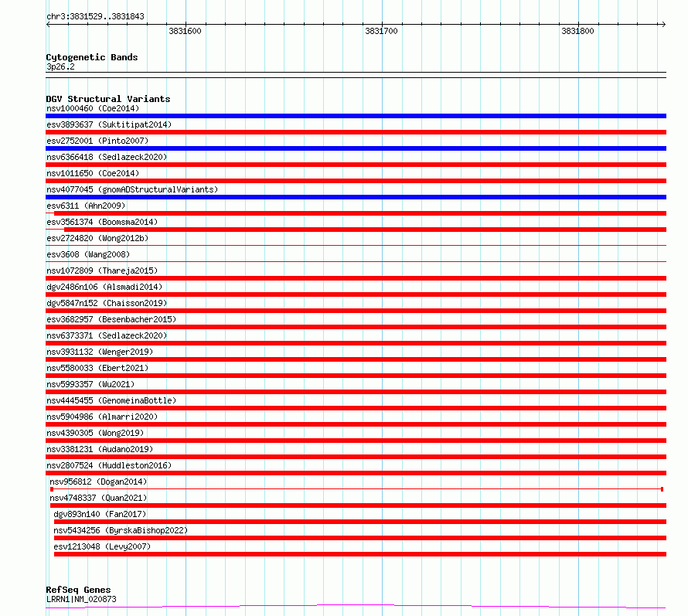Viewport: 688px width, 616px height.
Task: Click the nsv4748337 (Quan2021) variant label
Action: point(98,498)
